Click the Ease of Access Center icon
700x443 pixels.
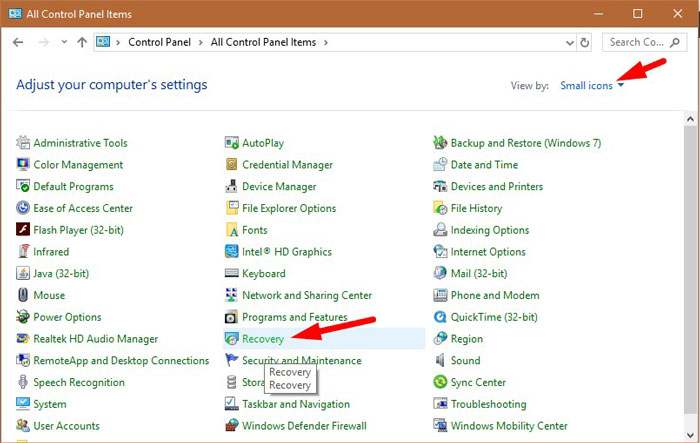click(x=23, y=208)
